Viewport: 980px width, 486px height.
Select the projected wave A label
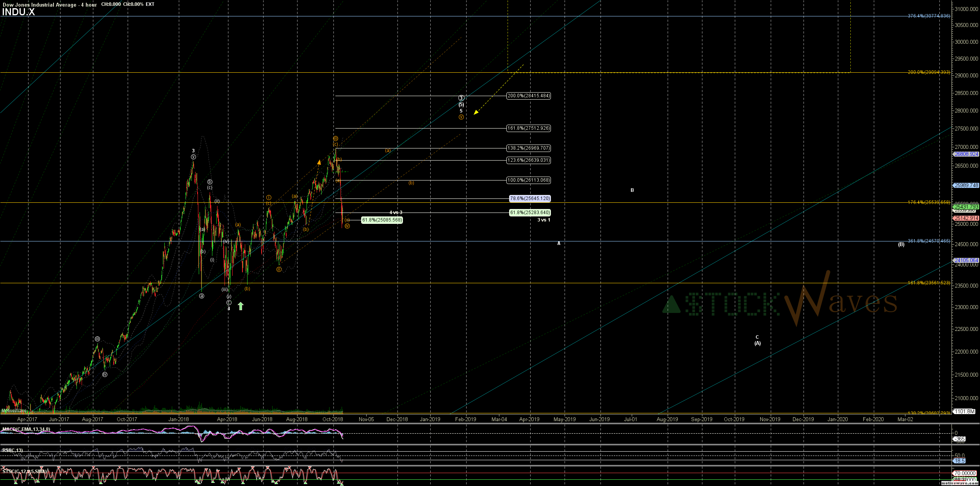(x=559, y=243)
